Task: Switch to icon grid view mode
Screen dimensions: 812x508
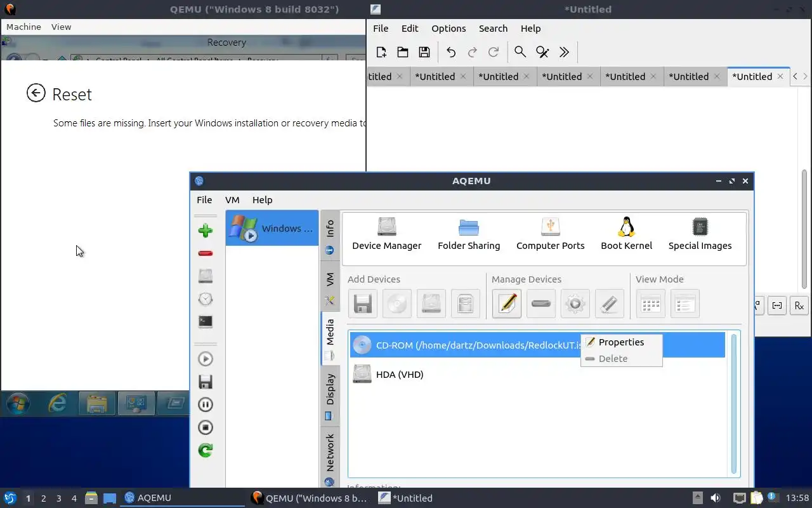Action: click(x=650, y=304)
